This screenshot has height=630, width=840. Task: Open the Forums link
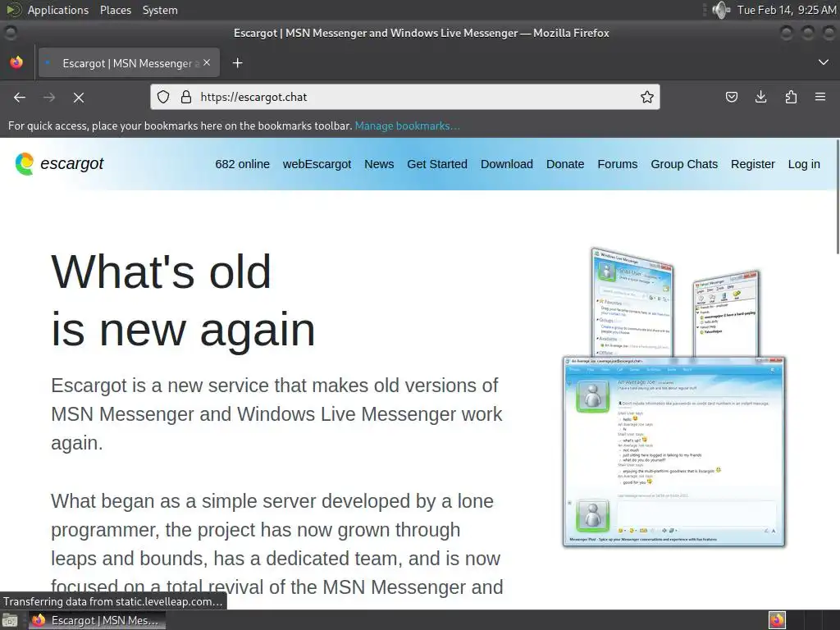(x=617, y=164)
